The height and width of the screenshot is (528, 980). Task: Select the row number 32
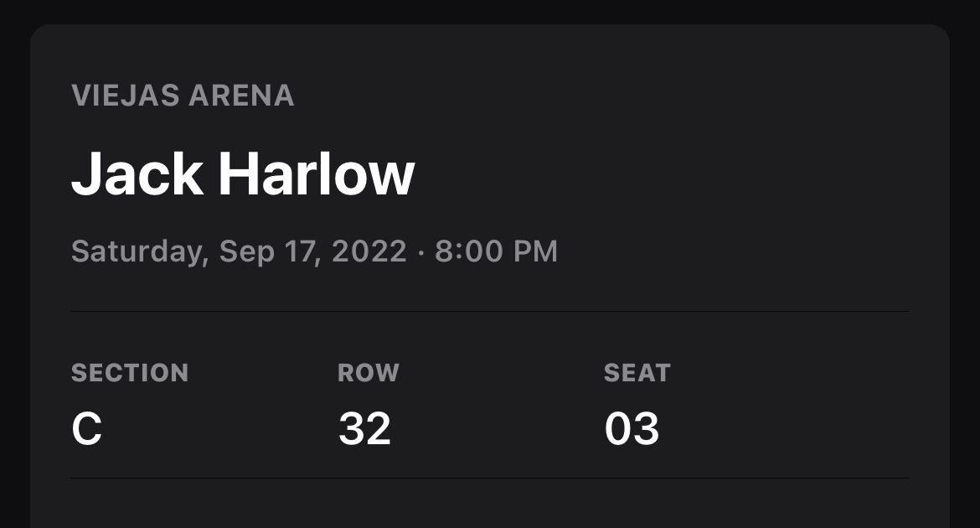tap(364, 429)
